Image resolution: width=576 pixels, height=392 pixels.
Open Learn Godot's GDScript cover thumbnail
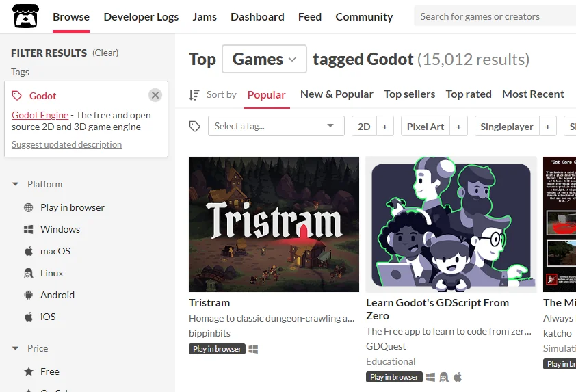[x=451, y=224]
